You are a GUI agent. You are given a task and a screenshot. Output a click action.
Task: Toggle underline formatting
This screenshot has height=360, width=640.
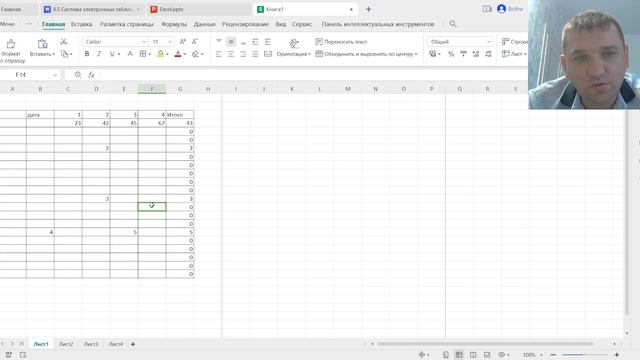pos(111,54)
